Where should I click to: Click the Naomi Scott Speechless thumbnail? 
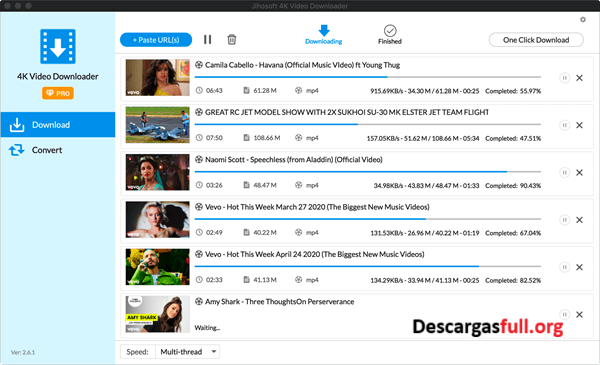pos(158,172)
